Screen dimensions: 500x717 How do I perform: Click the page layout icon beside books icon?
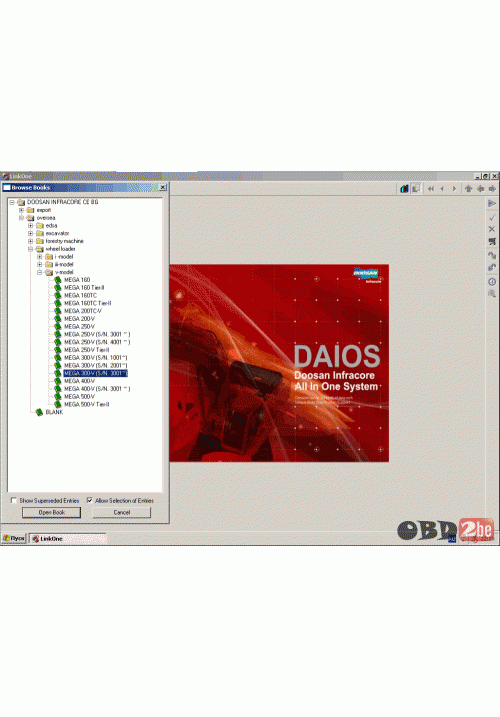(416, 188)
